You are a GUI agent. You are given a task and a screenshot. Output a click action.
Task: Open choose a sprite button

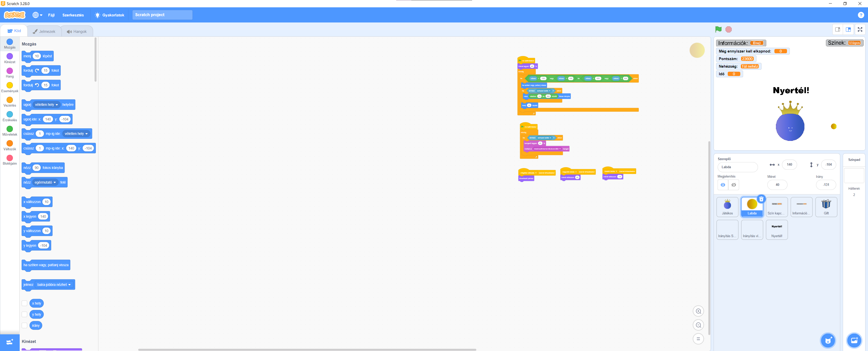pyautogui.click(x=828, y=340)
